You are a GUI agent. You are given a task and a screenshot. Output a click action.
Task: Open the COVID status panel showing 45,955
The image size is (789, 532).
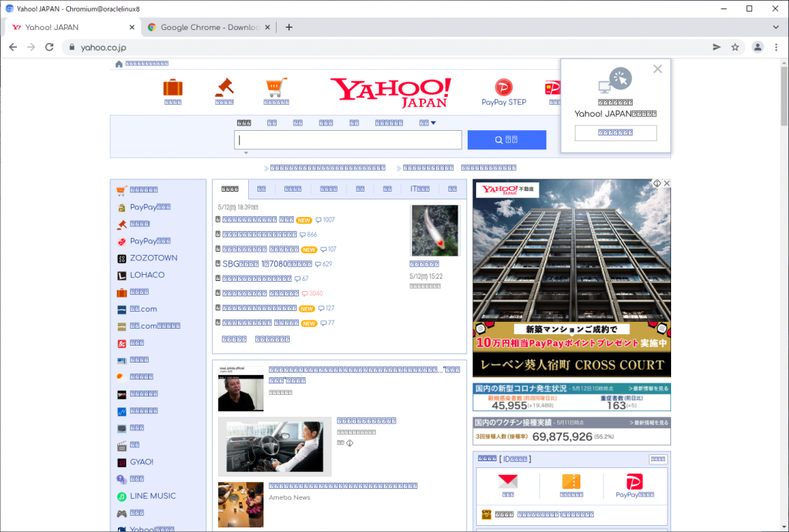572,397
